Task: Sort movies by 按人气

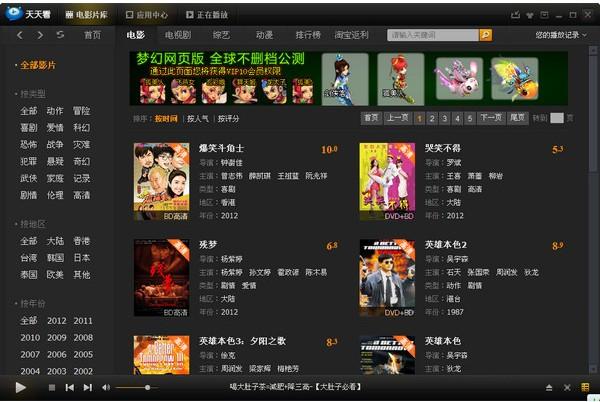Action: (196, 118)
